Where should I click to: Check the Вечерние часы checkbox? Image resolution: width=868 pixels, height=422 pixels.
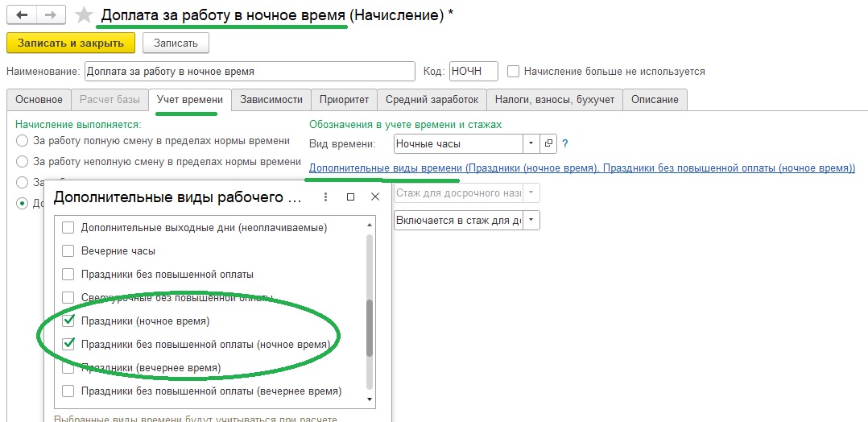(68, 251)
